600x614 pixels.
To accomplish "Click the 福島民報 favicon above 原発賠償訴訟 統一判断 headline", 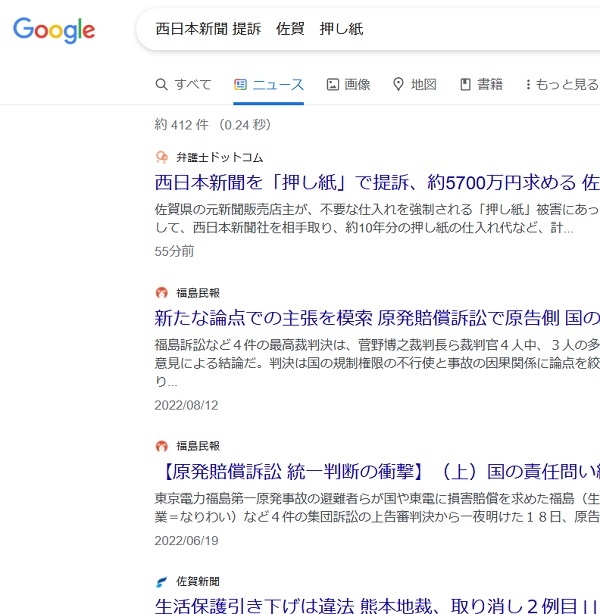I will coord(162,446).
